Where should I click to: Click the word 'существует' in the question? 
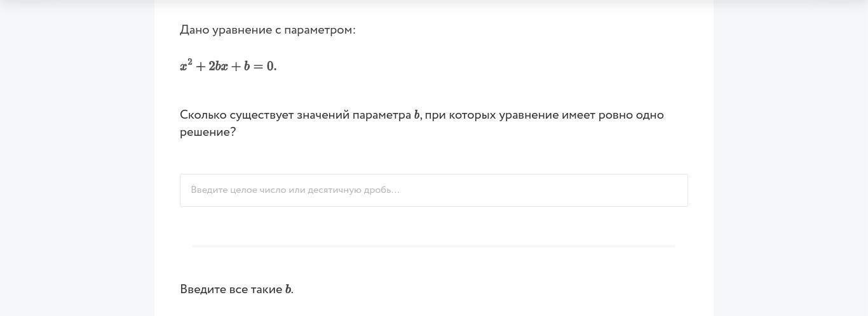click(x=261, y=115)
